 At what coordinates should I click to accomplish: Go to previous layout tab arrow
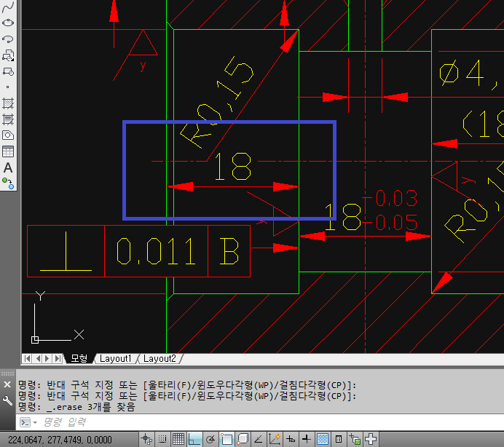tap(38, 358)
